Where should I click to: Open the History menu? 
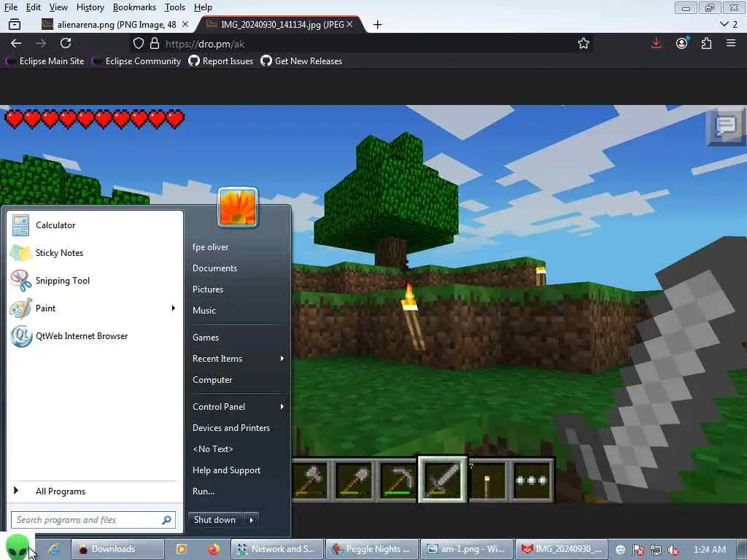coord(90,7)
